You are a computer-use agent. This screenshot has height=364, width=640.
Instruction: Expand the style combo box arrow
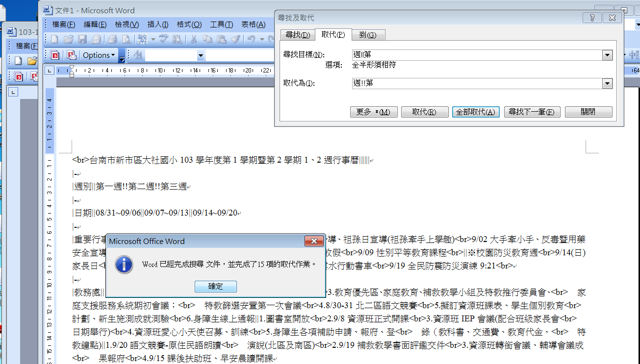tap(201, 55)
